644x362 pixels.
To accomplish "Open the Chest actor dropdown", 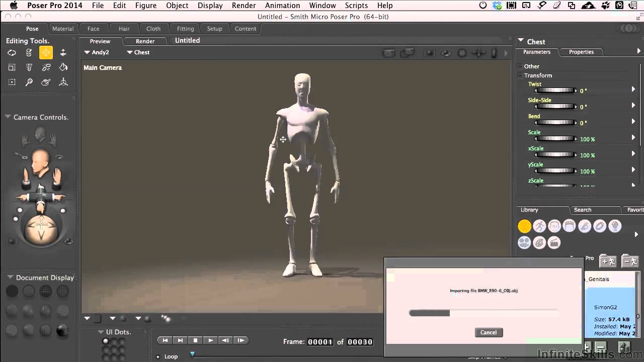I will pos(138,52).
